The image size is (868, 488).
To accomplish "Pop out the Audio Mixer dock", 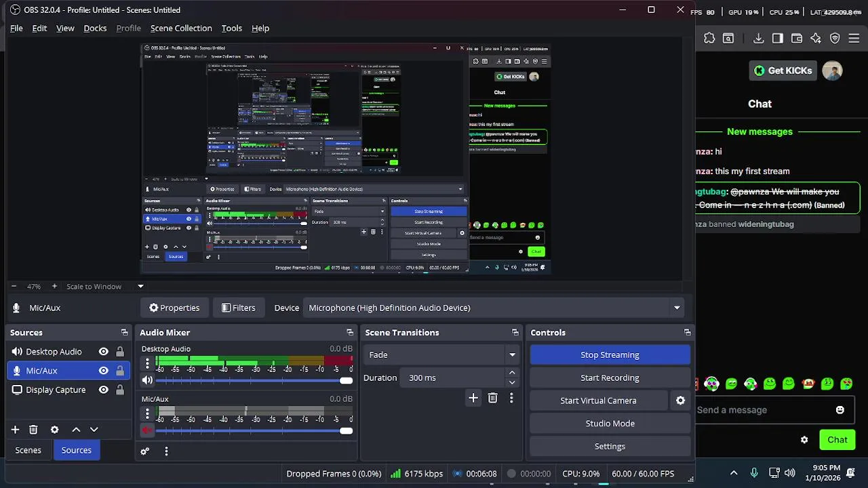I will click(350, 332).
